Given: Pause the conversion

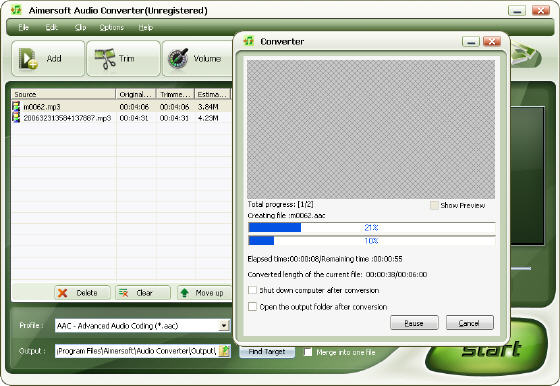Looking at the screenshot, I should (414, 323).
